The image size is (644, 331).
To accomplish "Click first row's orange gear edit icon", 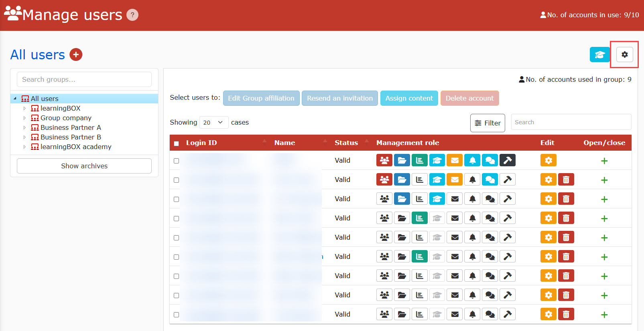I will (548, 160).
